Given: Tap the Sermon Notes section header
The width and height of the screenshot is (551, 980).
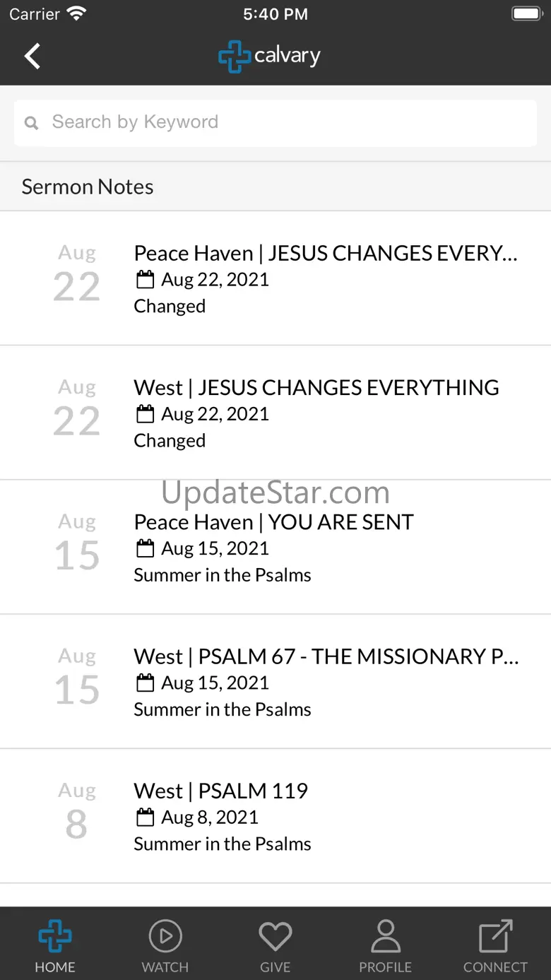Looking at the screenshot, I should point(275,187).
